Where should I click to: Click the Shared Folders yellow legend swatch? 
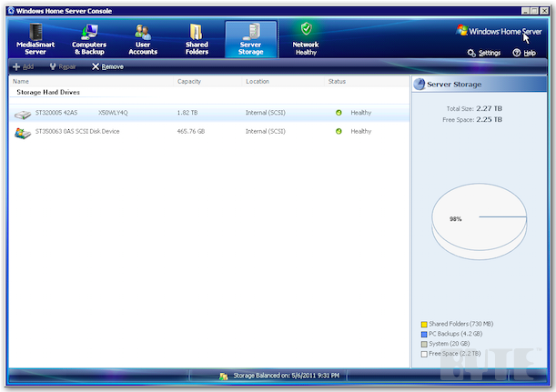[x=424, y=324]
